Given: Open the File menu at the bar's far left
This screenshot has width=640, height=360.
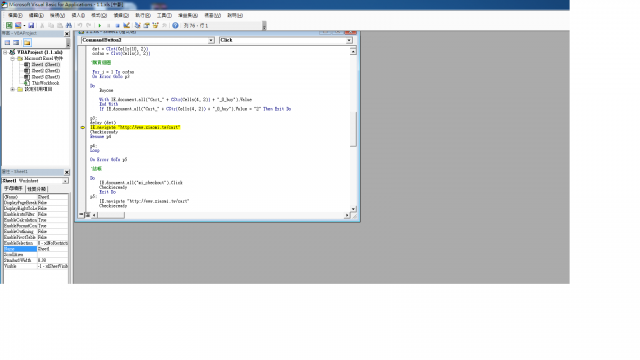Looking at the screenshot, I should (15, 16).
